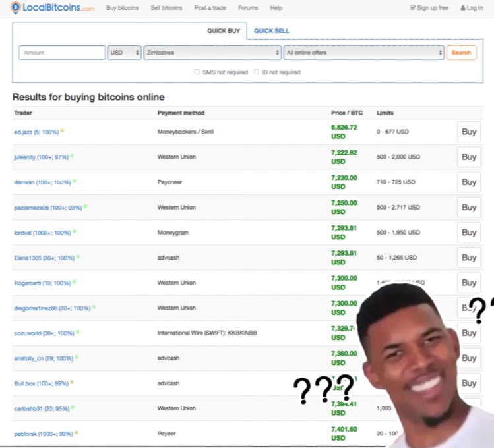Click the 6,826.72 USD price
Image resolution: width=494 pixels, height=448 pixels.
pos(344,132)
